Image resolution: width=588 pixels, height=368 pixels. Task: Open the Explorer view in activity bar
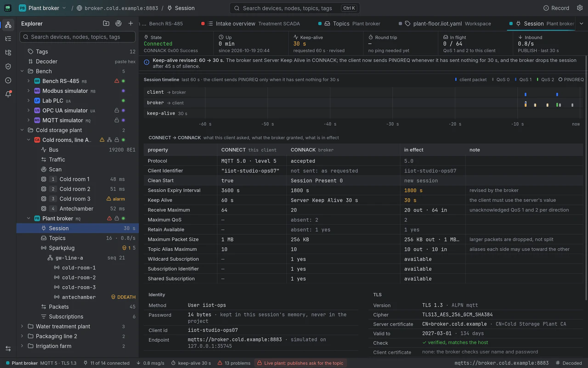[x=8, y=25]
